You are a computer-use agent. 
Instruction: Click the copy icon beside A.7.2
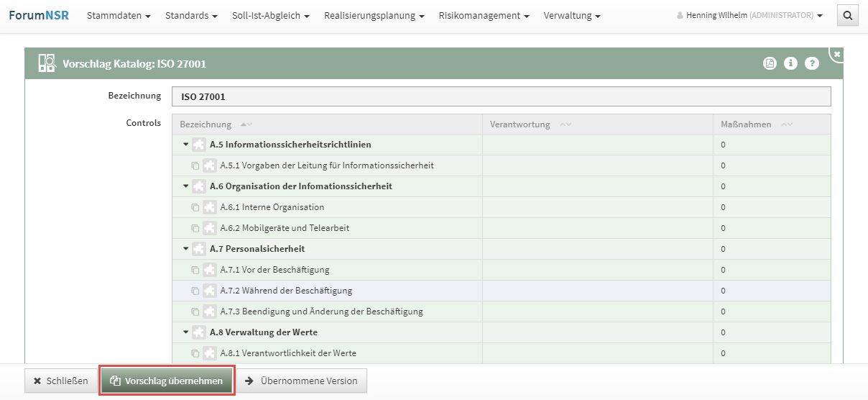tap(195, 291)
